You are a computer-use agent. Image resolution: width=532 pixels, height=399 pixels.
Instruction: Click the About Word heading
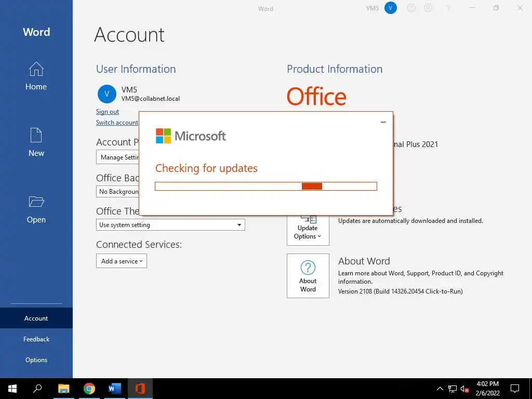[x=364, y=261]
